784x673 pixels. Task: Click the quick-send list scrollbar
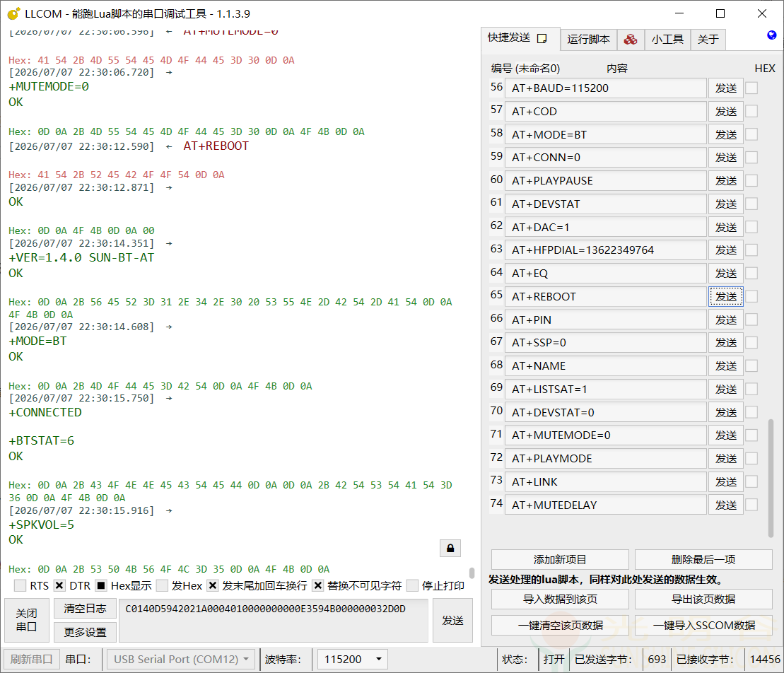pos(771,478)
